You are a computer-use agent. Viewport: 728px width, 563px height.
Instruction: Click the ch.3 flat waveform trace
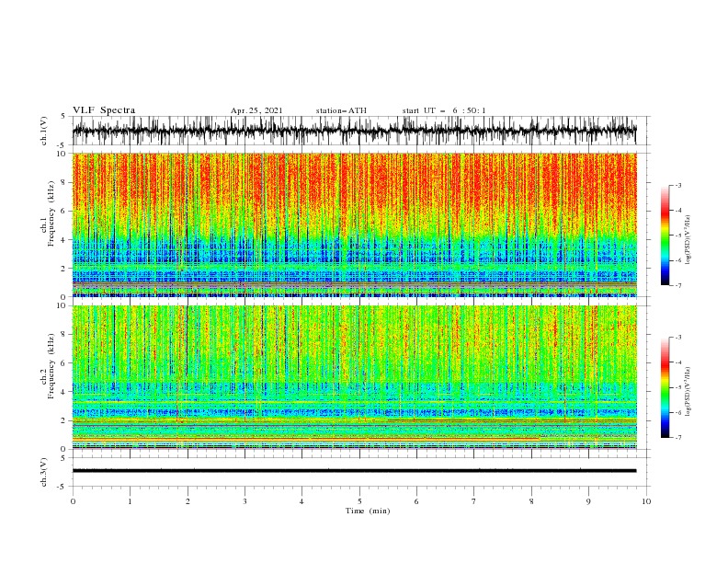click(354, 471)
